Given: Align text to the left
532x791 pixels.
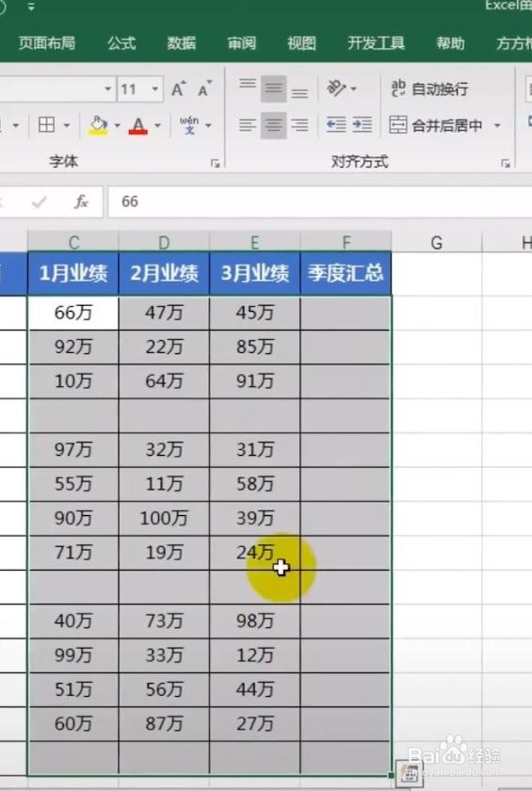Looking at the screenshot, I should click(247, 125).
